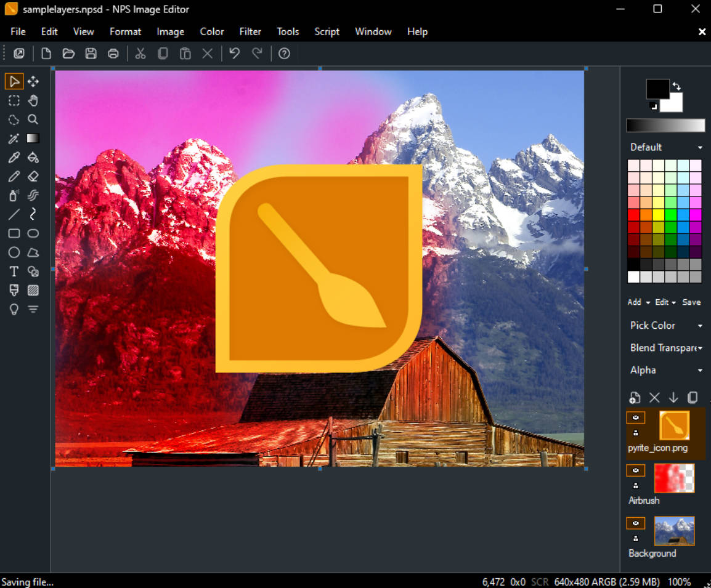Save file with the floppy disk icon

(91, 54)
